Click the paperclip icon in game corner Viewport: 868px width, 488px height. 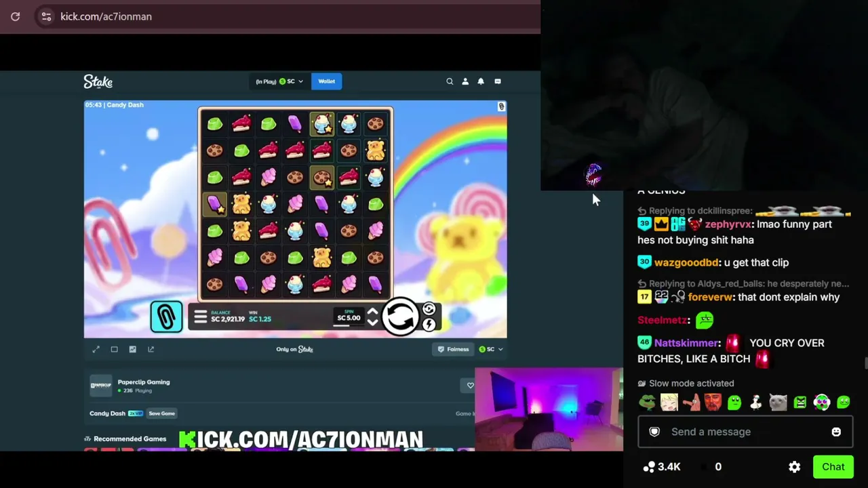pyautogui.click(x=501, y=106)
